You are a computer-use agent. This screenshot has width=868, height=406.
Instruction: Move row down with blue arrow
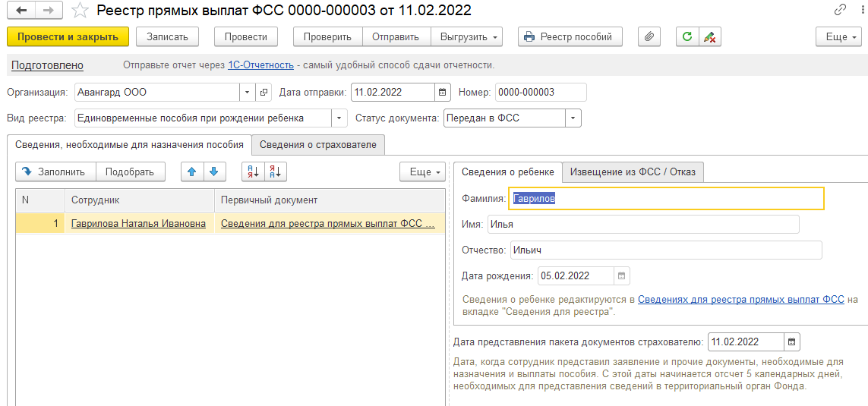click(x=215, y=172)
